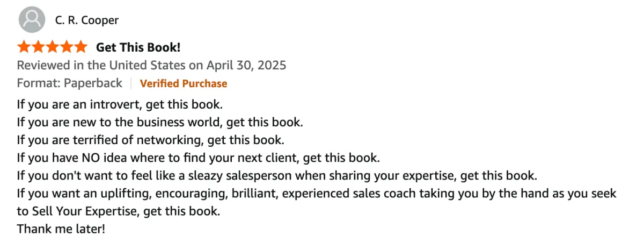Open the "Get This Book!" review title
Viewport: 644px width, 242px height.
138,47
